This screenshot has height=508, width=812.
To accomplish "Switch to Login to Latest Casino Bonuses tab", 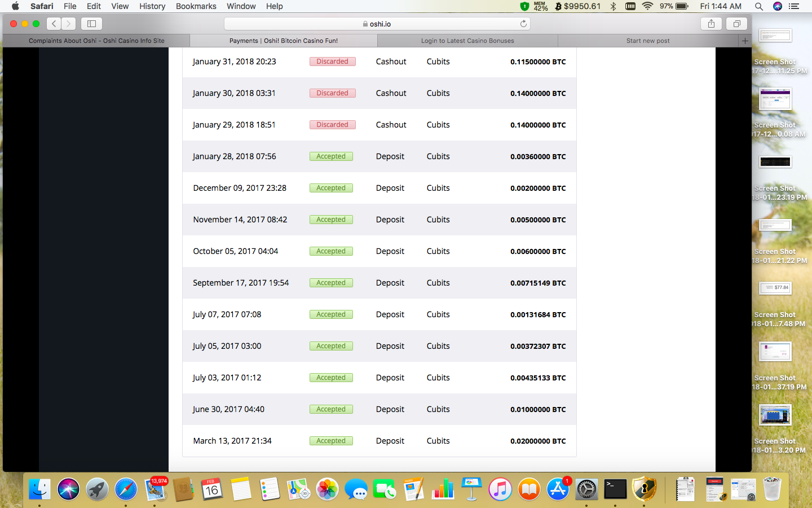I will click(467, 41).
